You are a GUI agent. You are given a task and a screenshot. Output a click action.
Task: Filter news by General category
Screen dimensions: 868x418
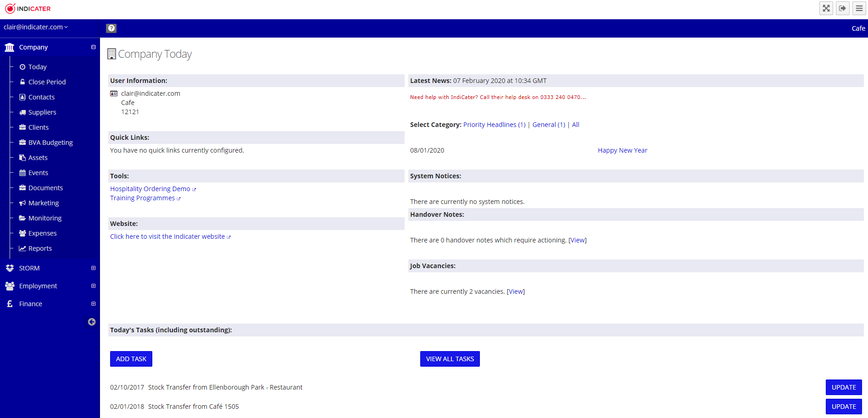coord(549,125)
